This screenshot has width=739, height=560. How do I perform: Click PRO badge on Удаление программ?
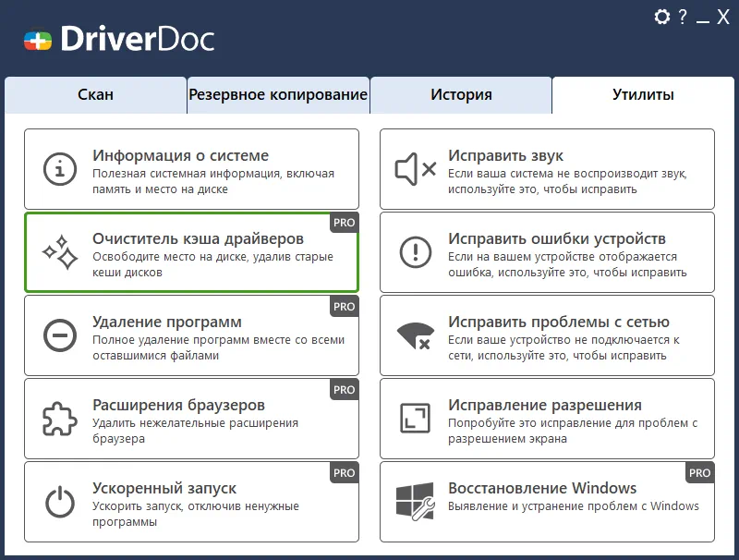pyautogui.click(x=344, y=307)
